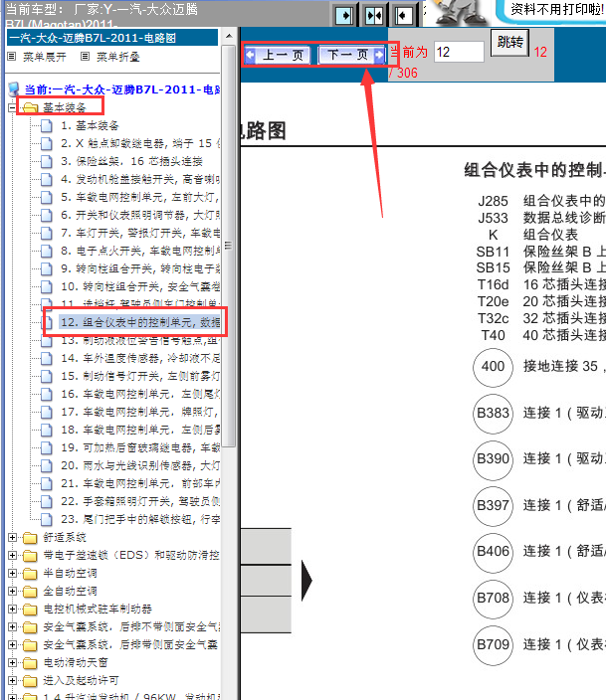Open item 23. 尾门把手中的解锁按钮
This screenshot has height=700, width=606.
coord(140,519)
